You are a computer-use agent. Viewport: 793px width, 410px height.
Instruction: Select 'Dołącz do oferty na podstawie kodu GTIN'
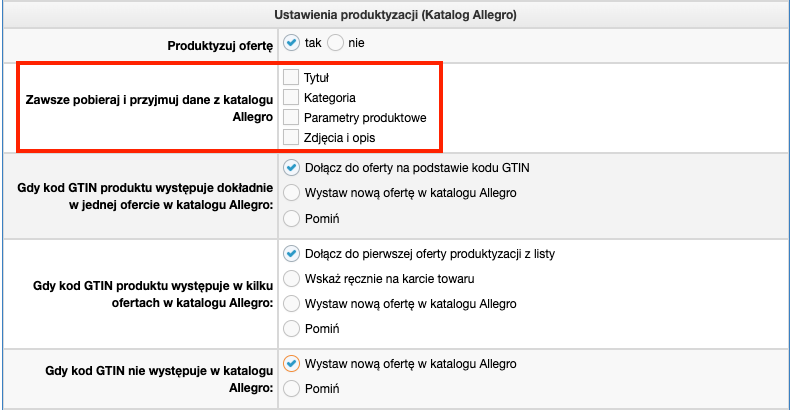click(x=291, y=168)
